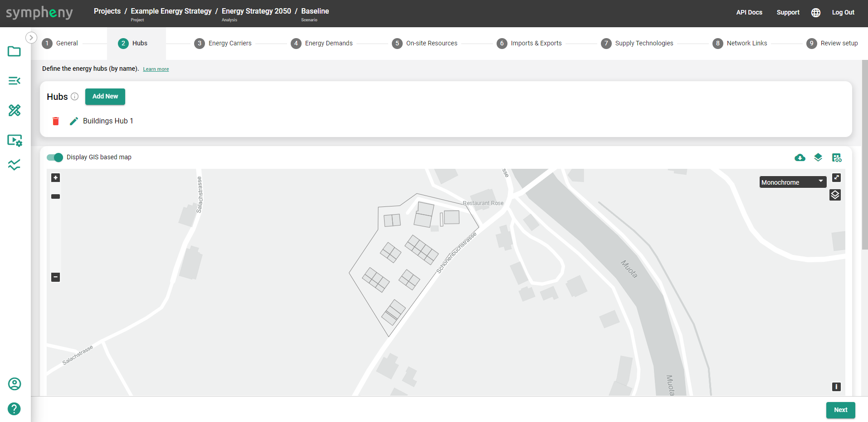Viewport: 868px width, 422px height.
Task: Zoom in the map with plus button
Action: (x=55, y=178)
